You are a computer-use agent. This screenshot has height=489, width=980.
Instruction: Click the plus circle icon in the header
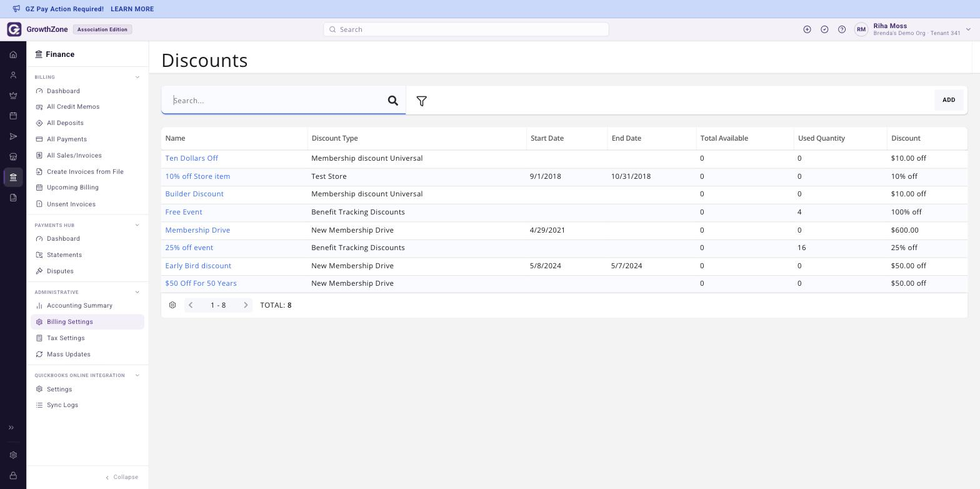(x=807, y=29)
